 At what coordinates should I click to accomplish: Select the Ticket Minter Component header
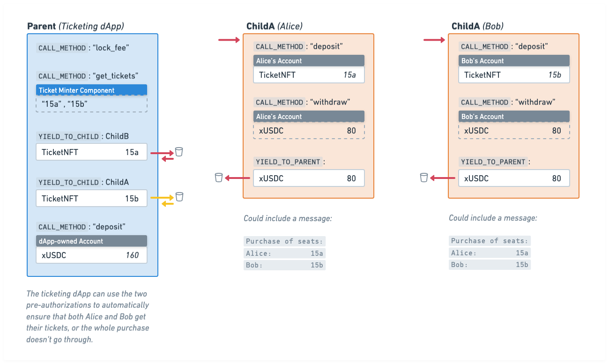[91, 90]
